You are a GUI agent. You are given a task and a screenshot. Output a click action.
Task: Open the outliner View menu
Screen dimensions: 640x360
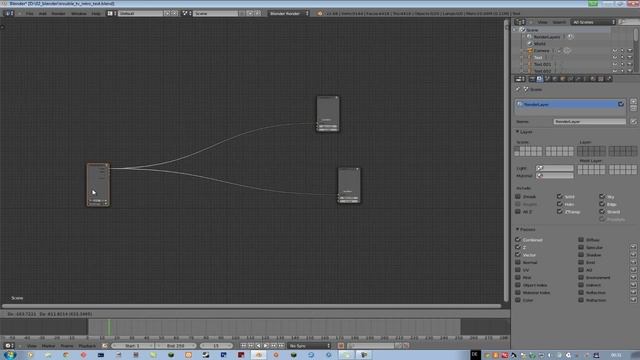[x=542, y=22]
